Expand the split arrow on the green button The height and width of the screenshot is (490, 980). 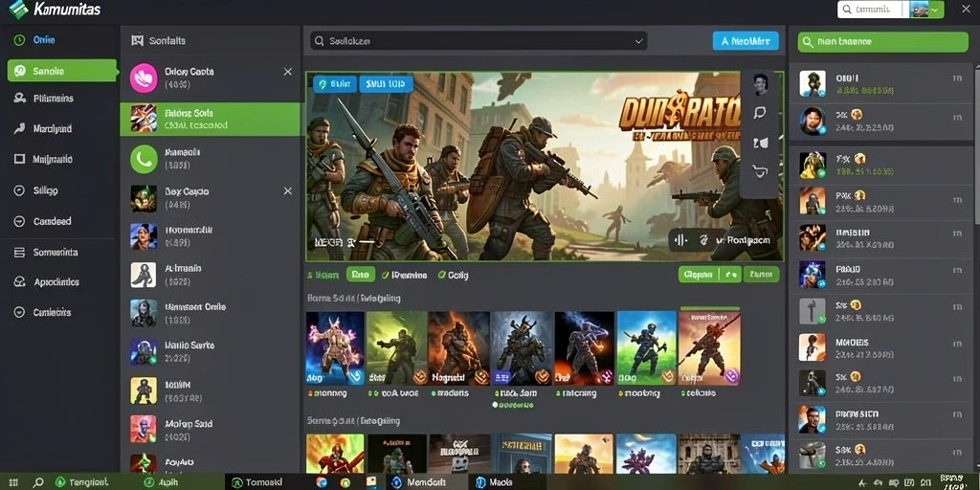click(x=732, y=275)
